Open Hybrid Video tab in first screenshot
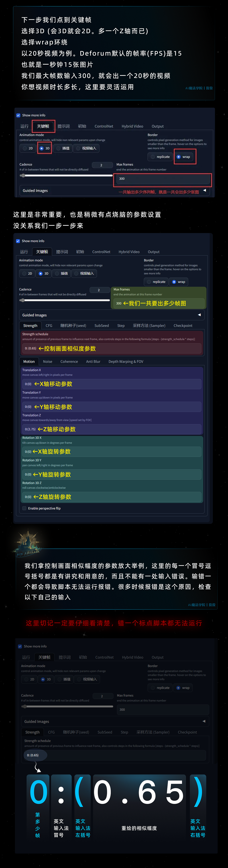 (133, 126)
